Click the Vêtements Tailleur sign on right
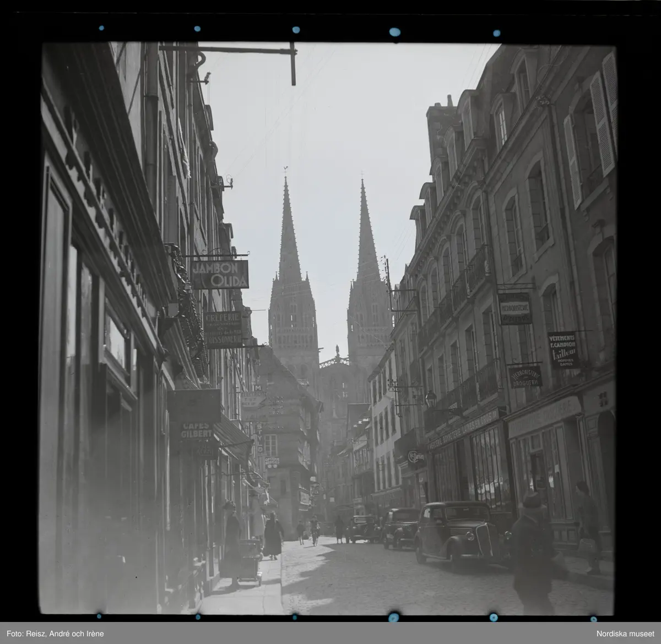The width and height of the screenshot is (661, 644). 563,350
